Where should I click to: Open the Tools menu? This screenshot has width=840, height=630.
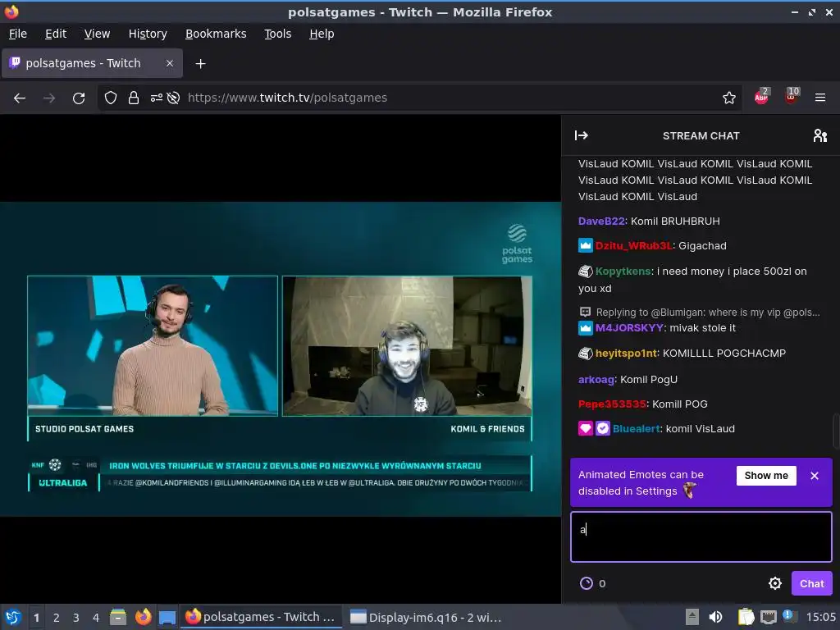(x=277, y=34)
